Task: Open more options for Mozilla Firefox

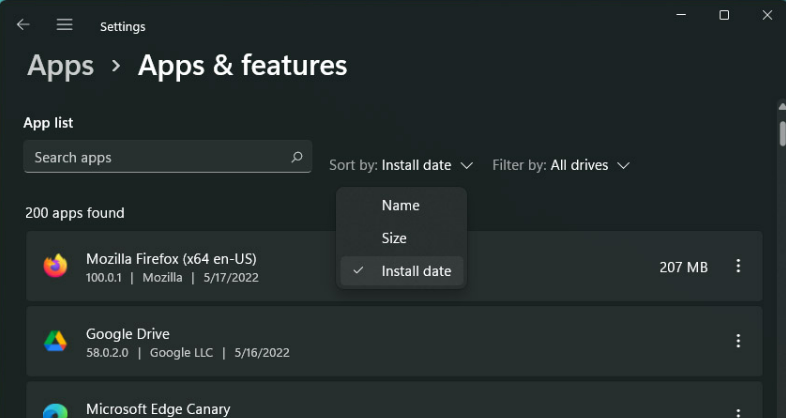Action: click(x=738, y=266)
